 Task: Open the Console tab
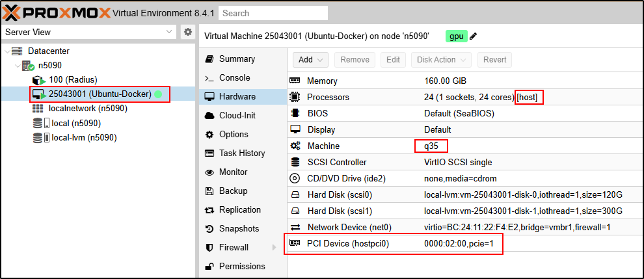[243, 77]
